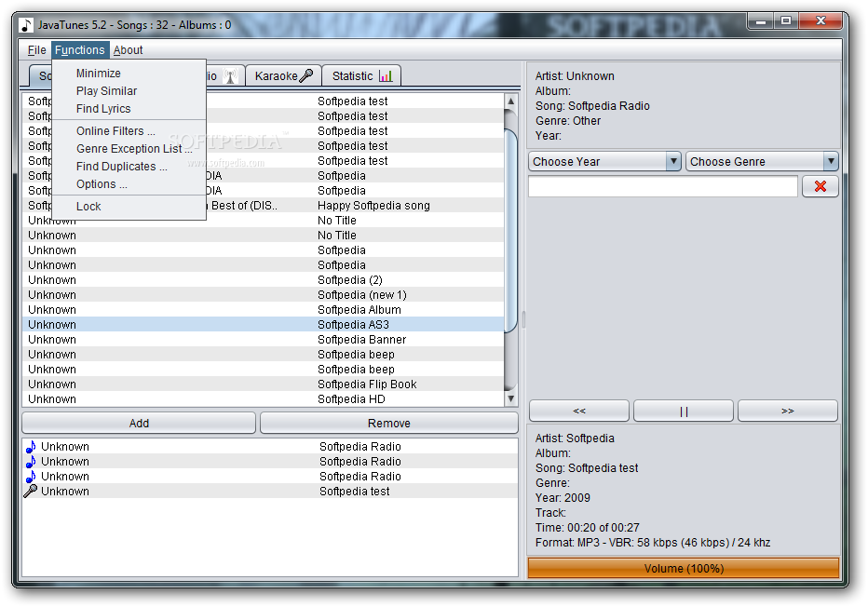Select the Softpedia Flip Book song row

[x=264, y=384]
